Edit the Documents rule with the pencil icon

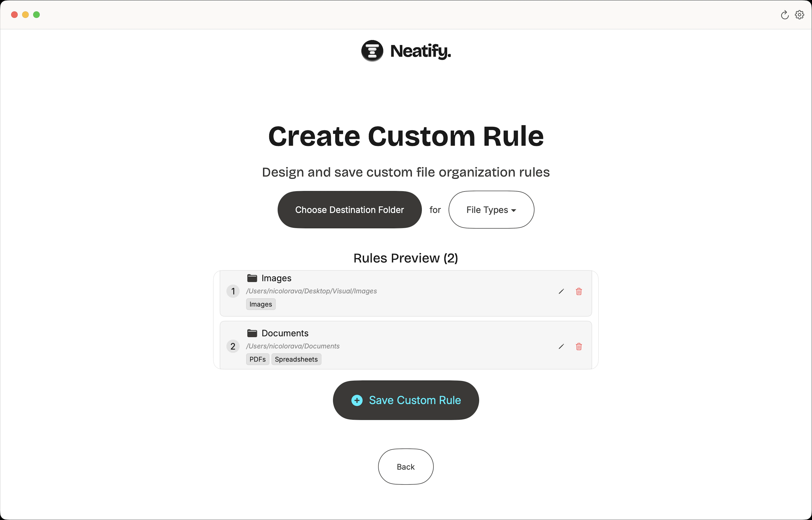click(x=561, y=346)
